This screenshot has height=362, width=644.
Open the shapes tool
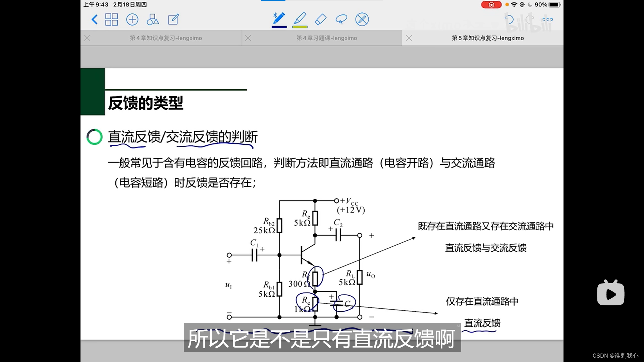click(153, 19)
